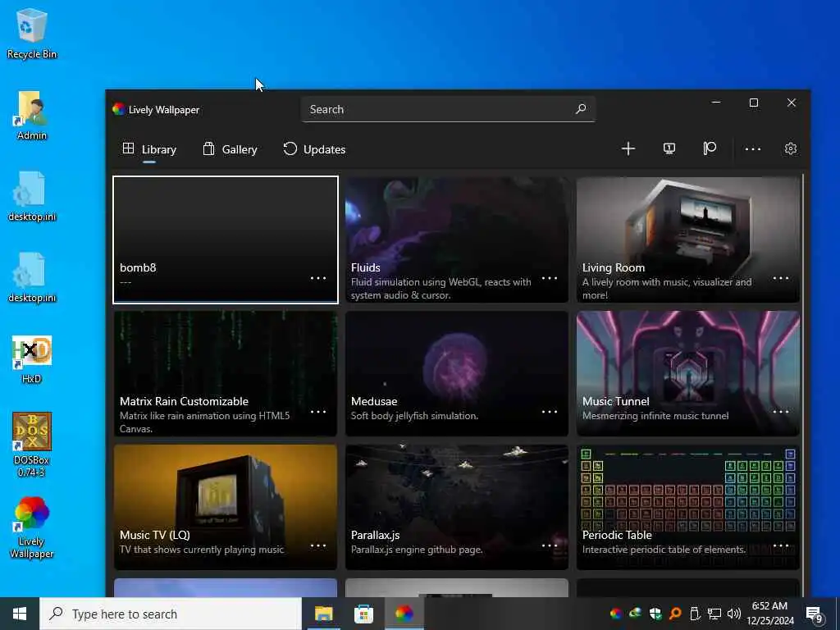
Task: Click the Lively Wallpaper title logo
Action: tap(118, 109)
